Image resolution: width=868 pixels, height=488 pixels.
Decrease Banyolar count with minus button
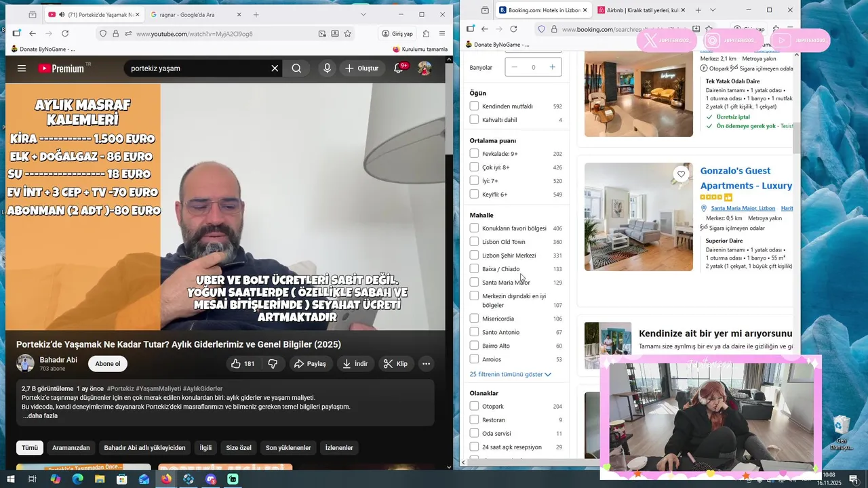click(514, 67)
